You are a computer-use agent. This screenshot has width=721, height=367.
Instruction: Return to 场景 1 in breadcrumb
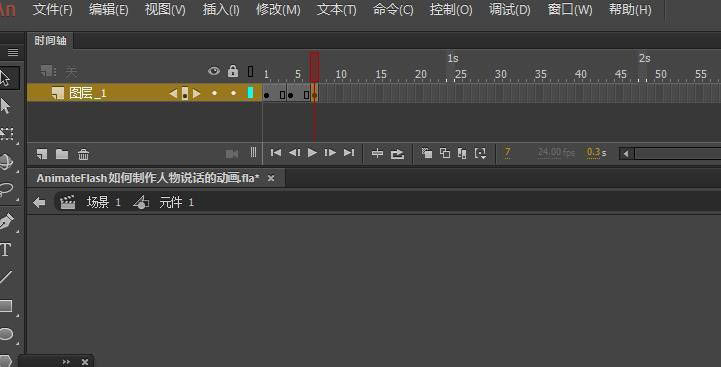pos(103,202)
